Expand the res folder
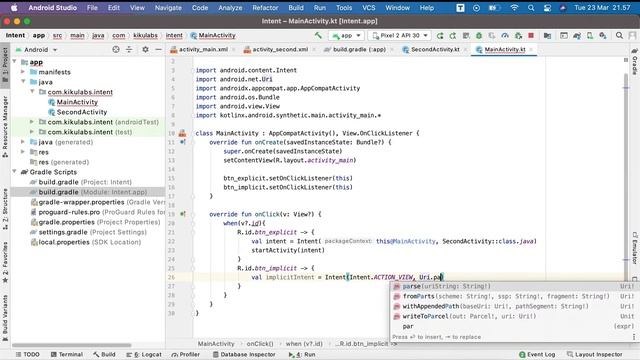This screenshot has height=360, width=640. pyautogui.click(x=23, y=152)
